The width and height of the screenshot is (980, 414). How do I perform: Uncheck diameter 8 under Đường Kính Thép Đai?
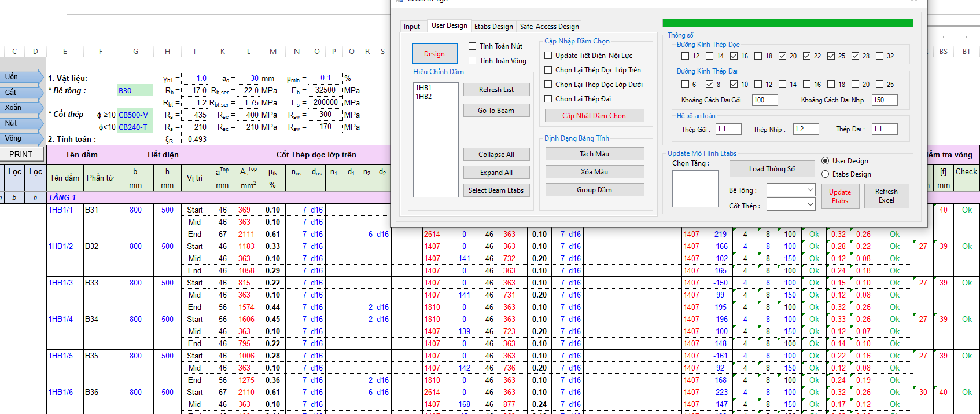[710, 85]
